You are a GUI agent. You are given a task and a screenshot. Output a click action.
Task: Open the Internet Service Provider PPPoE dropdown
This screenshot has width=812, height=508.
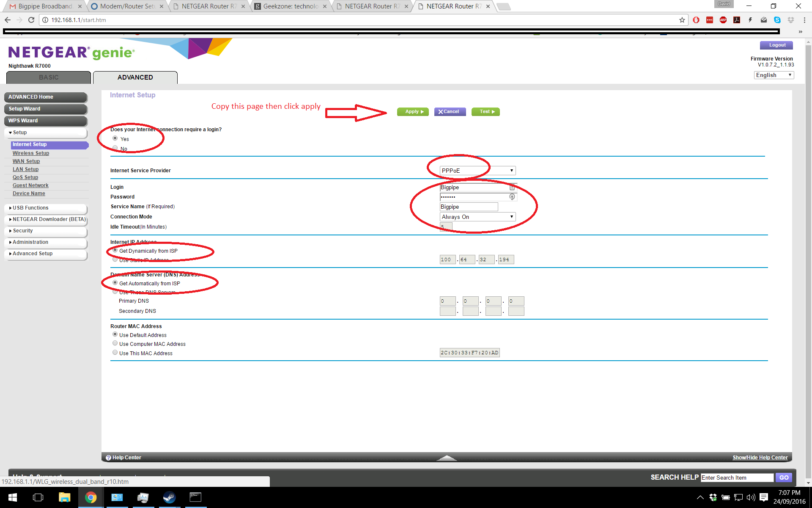click(x=477, y=171)
